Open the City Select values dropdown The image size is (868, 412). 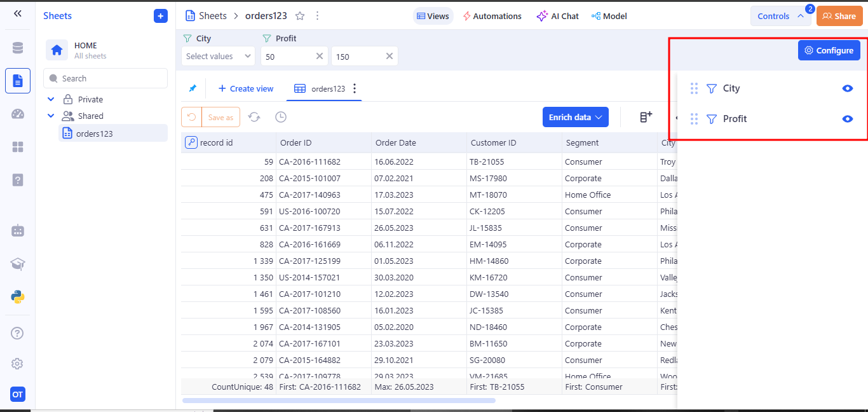pos(218,56)
